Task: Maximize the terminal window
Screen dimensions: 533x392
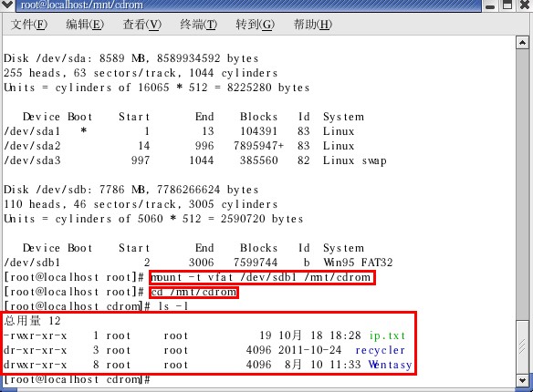Action: [x=507, y=5]
